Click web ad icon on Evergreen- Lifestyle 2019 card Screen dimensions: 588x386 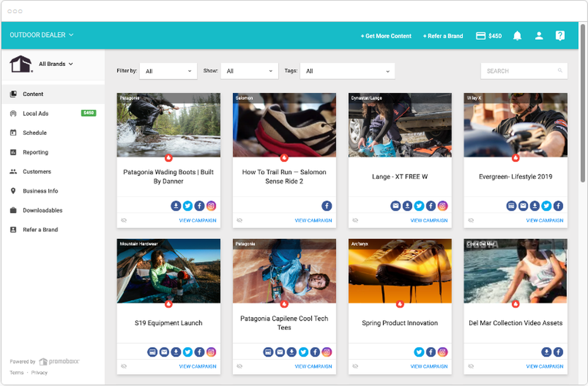[511, 205]
